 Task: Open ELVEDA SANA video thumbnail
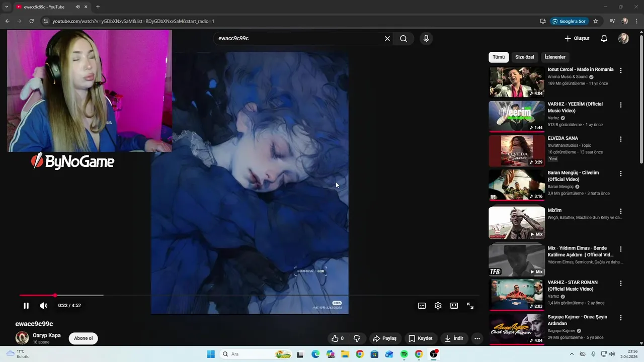click(x=517, y=150)
